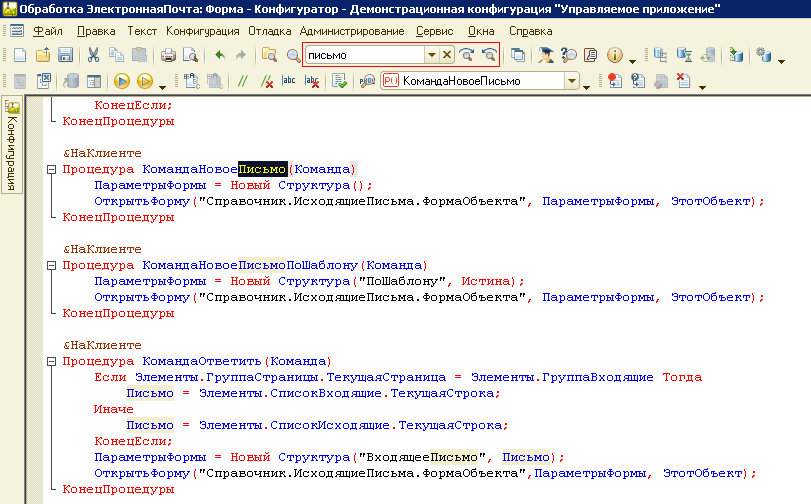Click the Find next search icon

point(466,55)
